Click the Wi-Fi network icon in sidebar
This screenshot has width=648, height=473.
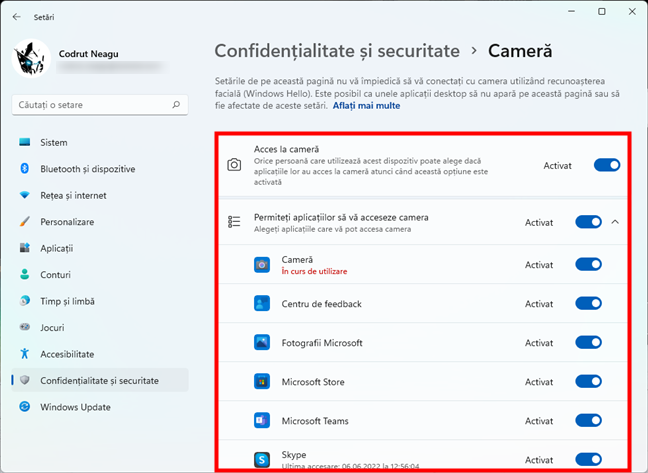[25, 195]
